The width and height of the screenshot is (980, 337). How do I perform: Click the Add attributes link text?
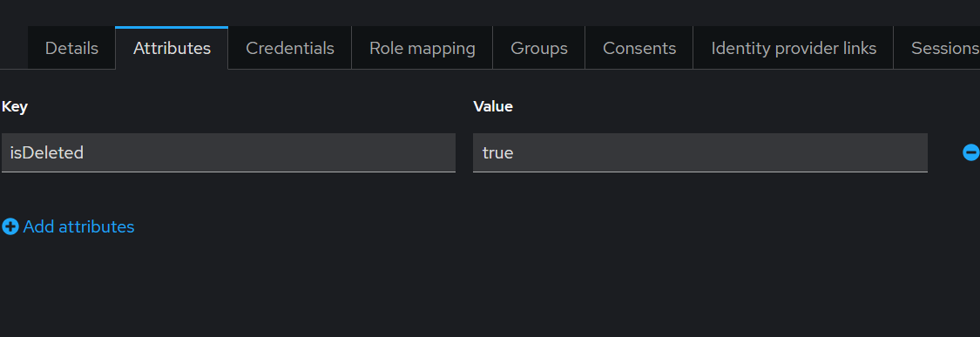tap(78, 226)
